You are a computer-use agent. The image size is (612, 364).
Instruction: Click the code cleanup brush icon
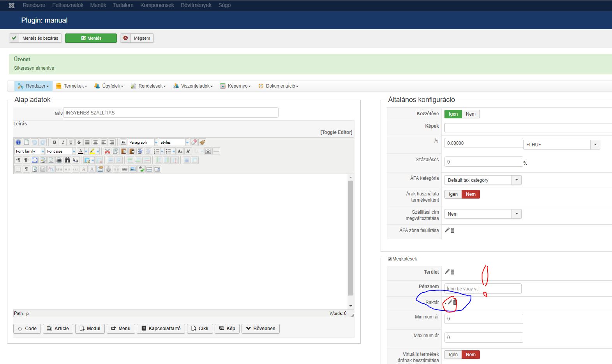coord(202,142)
